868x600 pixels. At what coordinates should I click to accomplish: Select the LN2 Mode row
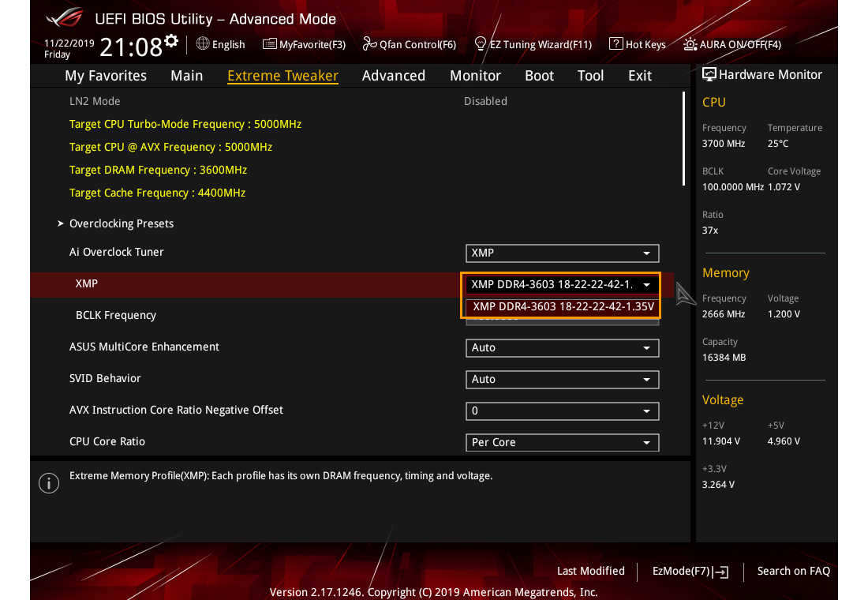[x=352, y=101]
